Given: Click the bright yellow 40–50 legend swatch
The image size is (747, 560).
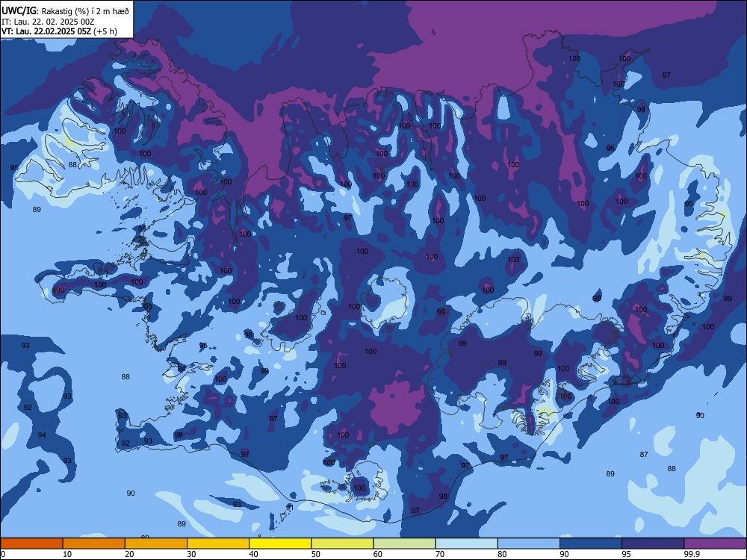Looking at the screenshot, I should coord(280,544).
